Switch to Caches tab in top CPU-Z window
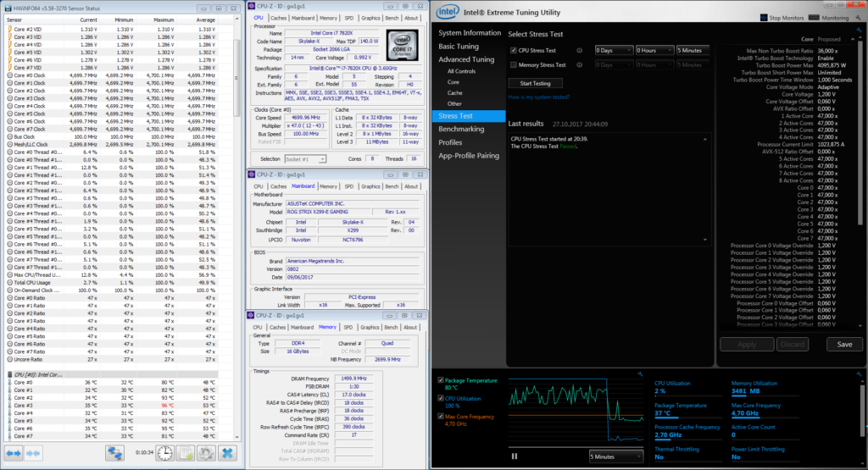Image resolution: width=868 pixels, height=470 pixels. [x=278, y=19]
